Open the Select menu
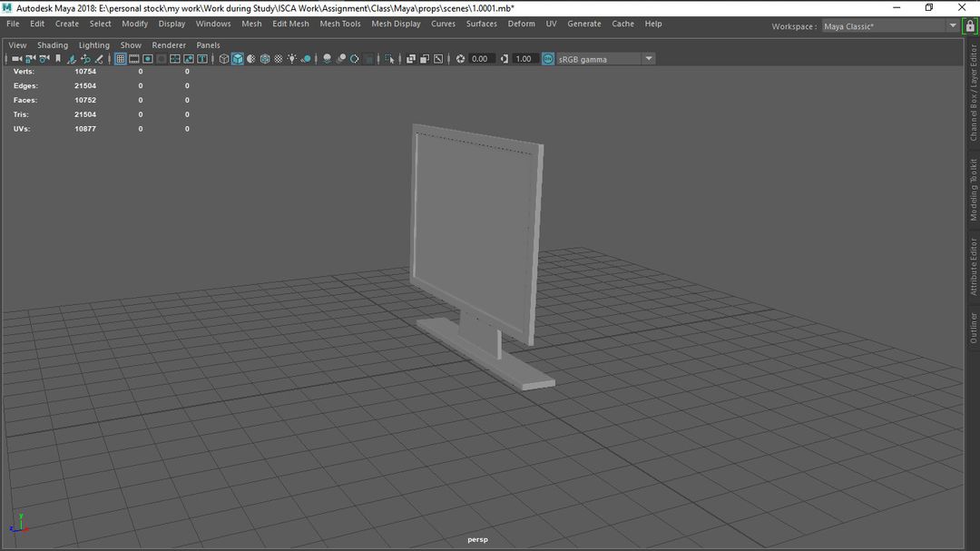Screen dimensions: 980x551 click(x=100, y=24)
